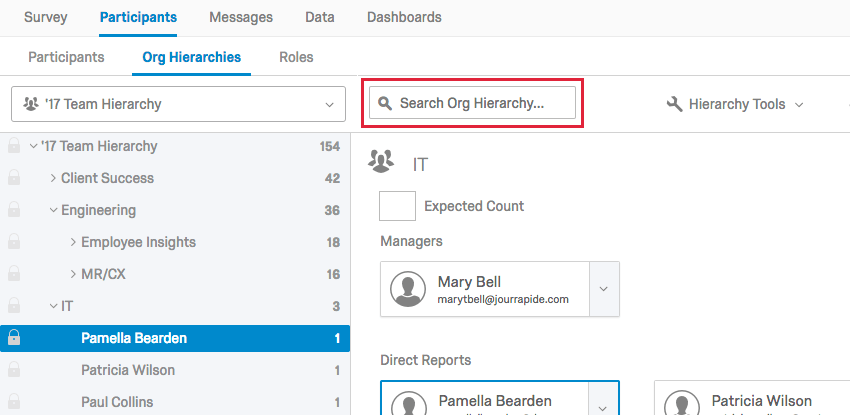
Task: Click the search magnifier icon
Action: [384, 103]
